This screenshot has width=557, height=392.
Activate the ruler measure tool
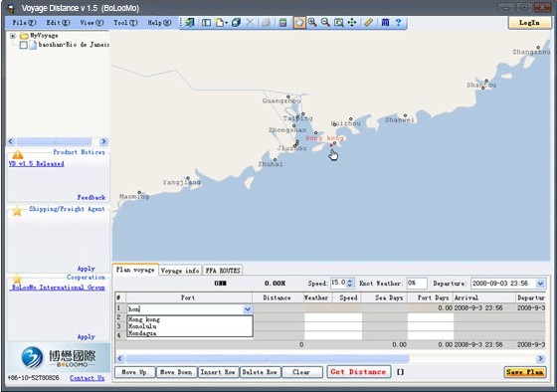coord(369,23)
